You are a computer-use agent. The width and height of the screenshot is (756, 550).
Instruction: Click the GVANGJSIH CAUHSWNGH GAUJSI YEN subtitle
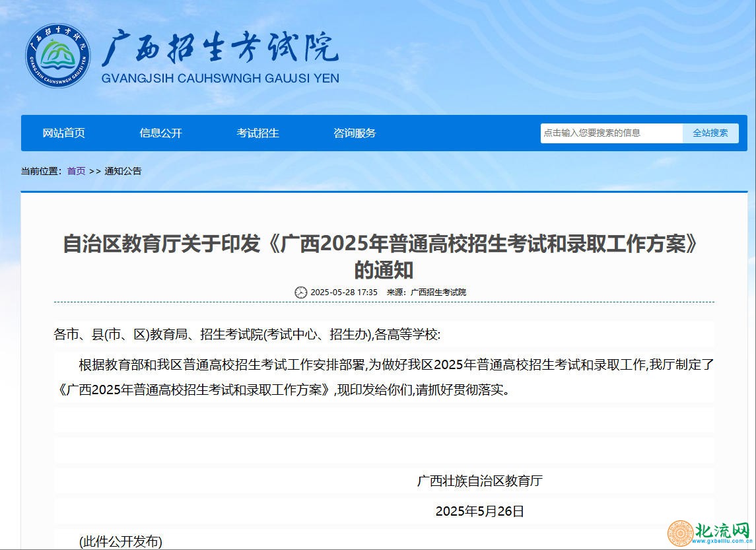220,79
